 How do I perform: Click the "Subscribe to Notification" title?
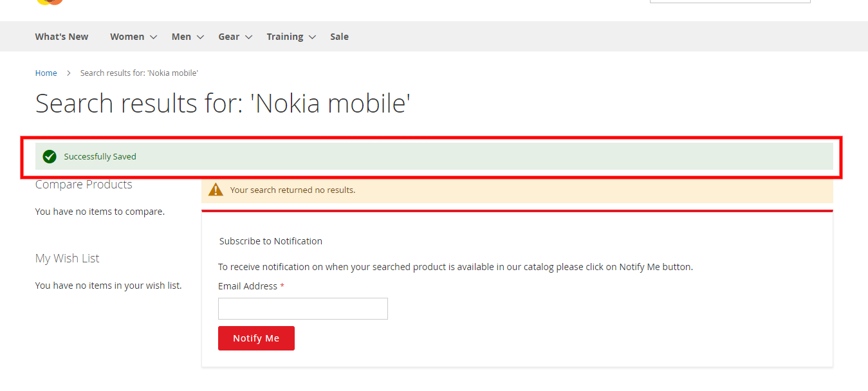(x=271, y=241)
